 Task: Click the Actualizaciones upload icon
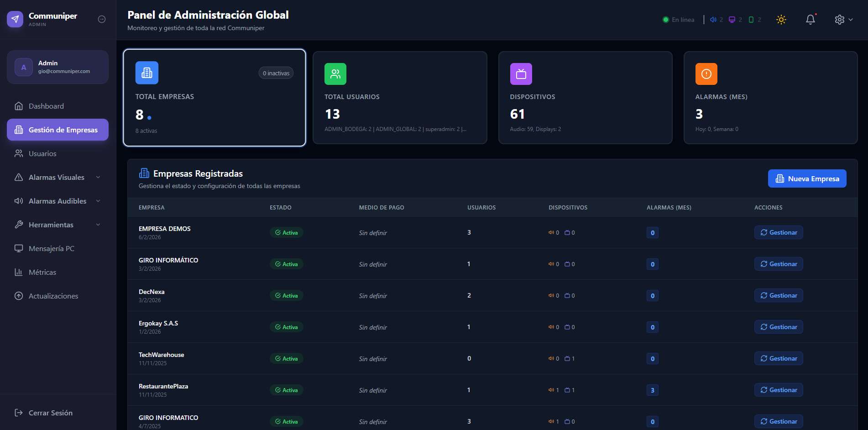(x=19, y=296)
